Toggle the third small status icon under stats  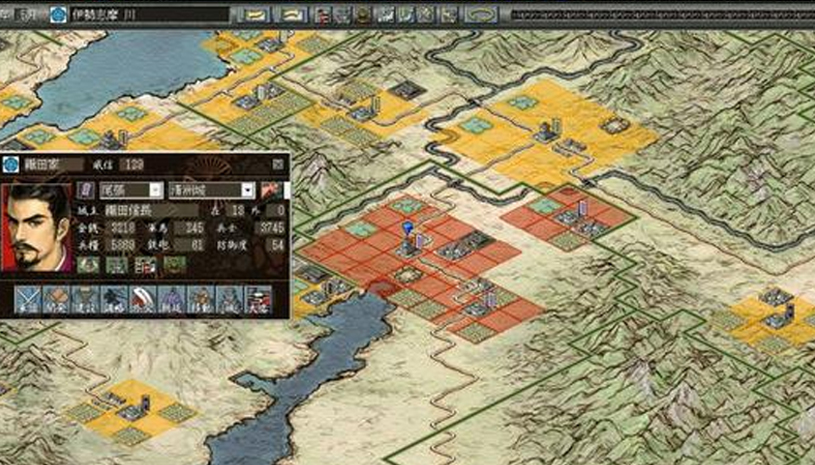pyautogui.click(x=146, y=264)
